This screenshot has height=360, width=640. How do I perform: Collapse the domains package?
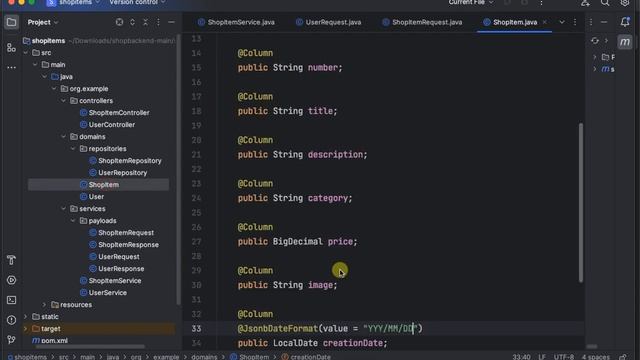(x=63, y=137)
